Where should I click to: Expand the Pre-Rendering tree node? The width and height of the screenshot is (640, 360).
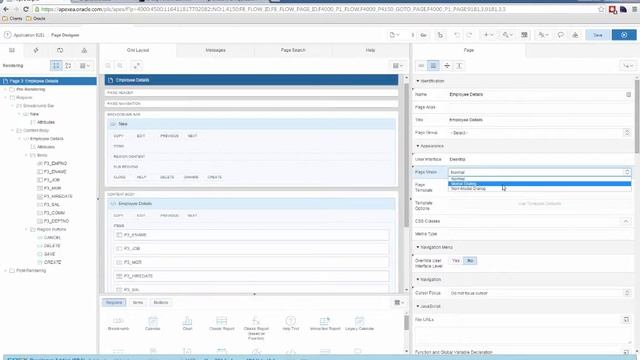coord(6,89)
